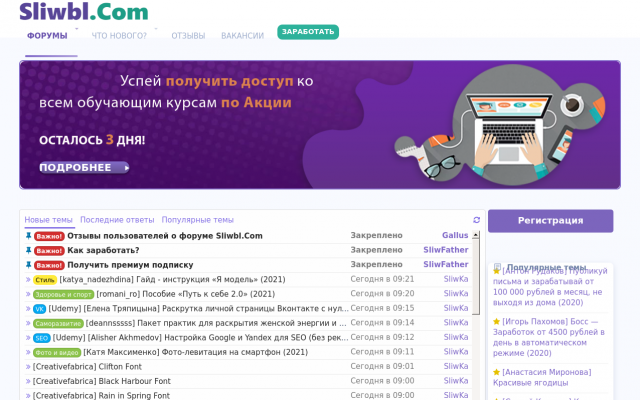Viewport: 640px width, 400px height.
Task: Click the Закреплено label on Как заработать? row
Action: [x=376, y=250]
